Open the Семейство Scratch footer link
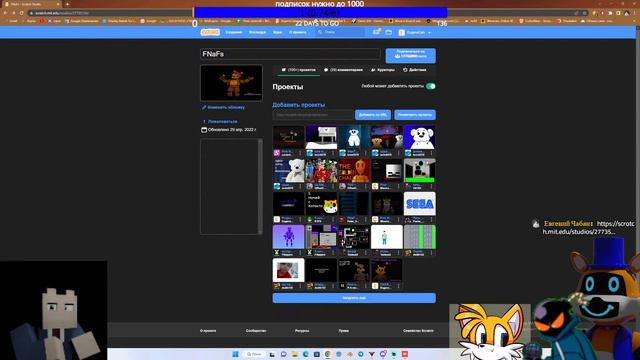The width and height of the screenshot is (640, 360). pyautogui.click(x=418, y=331)
